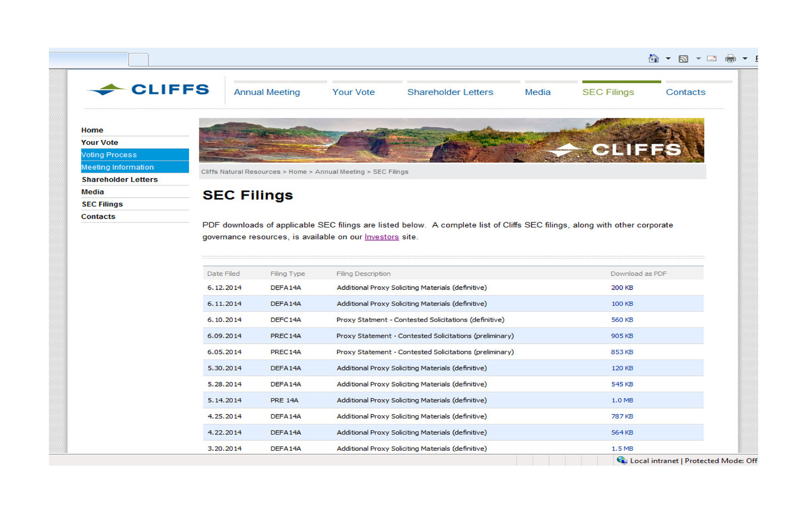Click the Print icon in toolbar
This screenshot has height=525, width=812.
730,58
